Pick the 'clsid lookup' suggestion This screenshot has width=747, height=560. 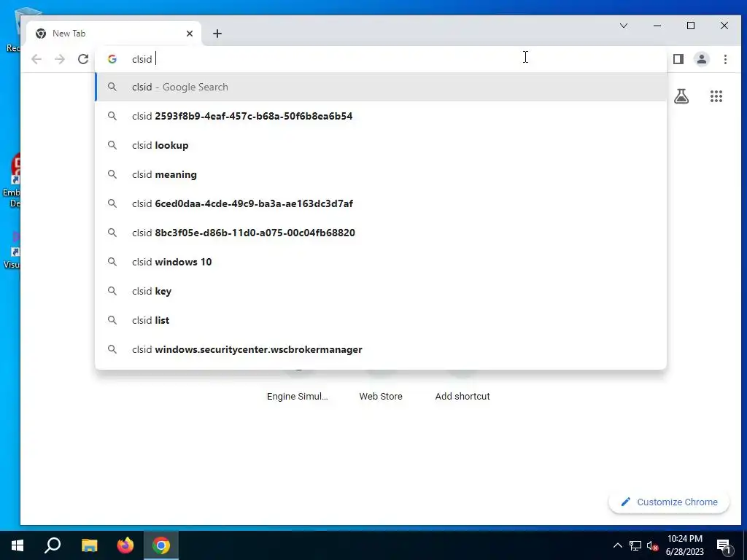point(381,145)
